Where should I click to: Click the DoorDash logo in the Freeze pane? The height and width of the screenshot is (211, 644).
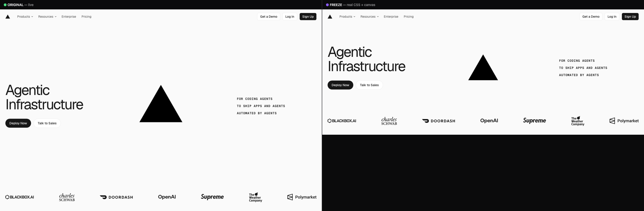439,121
